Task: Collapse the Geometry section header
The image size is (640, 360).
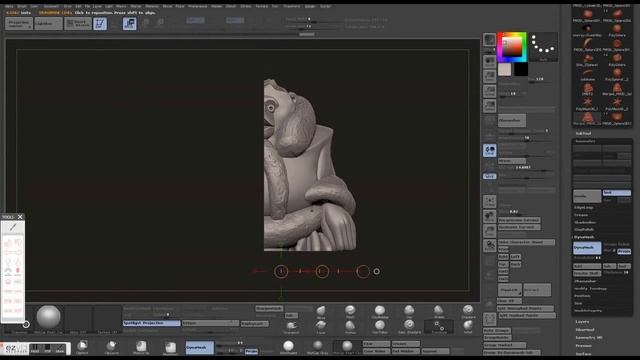Action: click(585, 141)
